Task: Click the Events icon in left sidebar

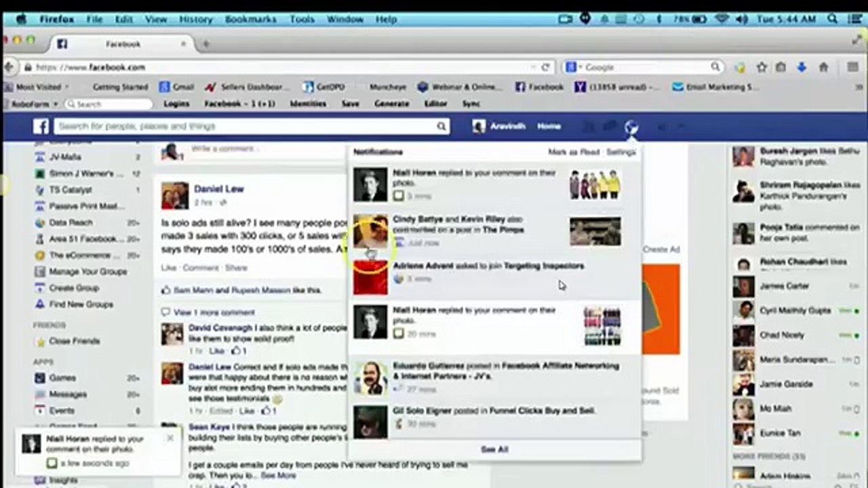Action: point(40,410)
